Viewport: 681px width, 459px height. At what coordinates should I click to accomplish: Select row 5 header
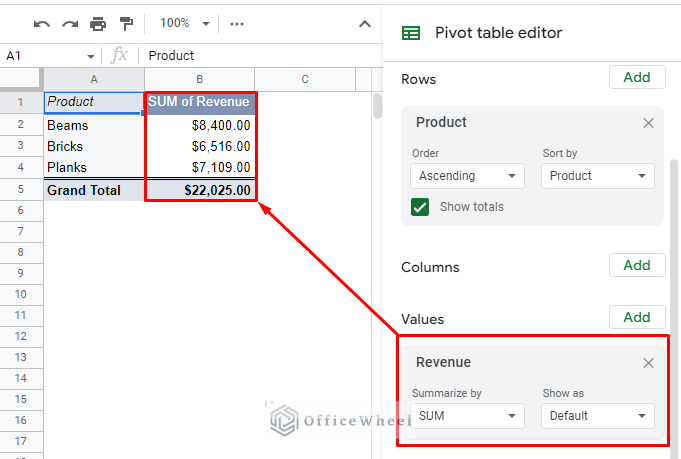point(21,190)
